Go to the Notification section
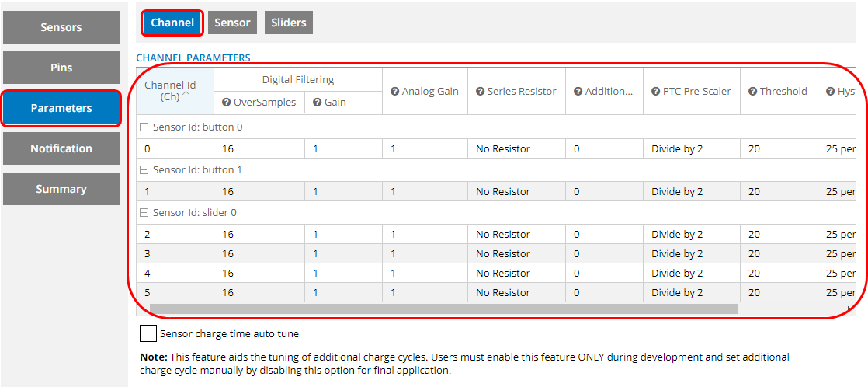 [61, 148]
